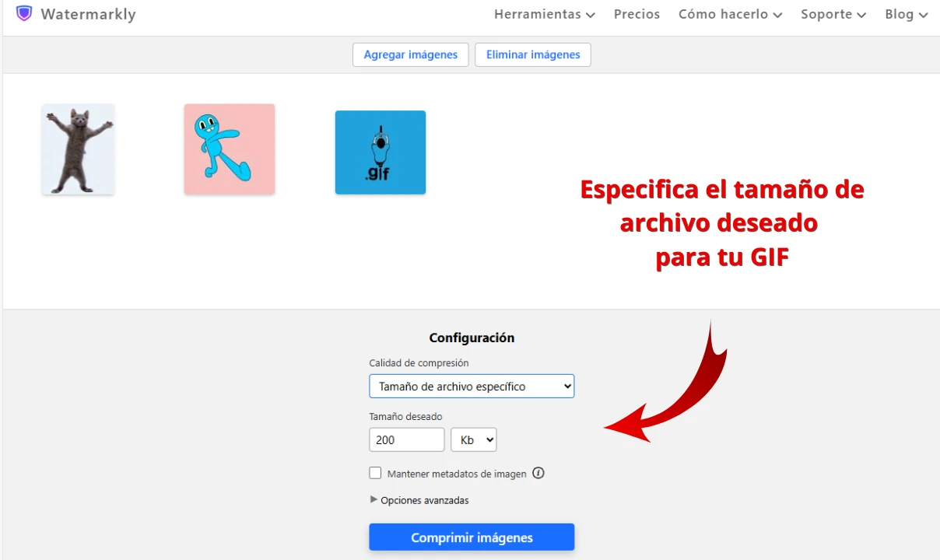Open the Kb size unit dropdown
940x560 pixels.
click(x=473, y=439)
